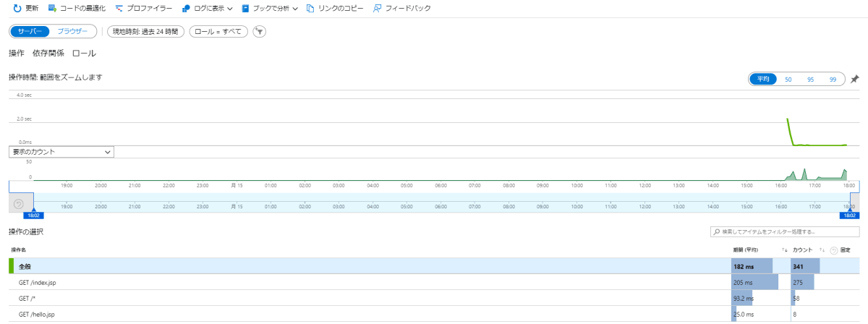Select the 依存関係 tab
The height and width of the screenshot is (324, 868).
pos(48,54)
